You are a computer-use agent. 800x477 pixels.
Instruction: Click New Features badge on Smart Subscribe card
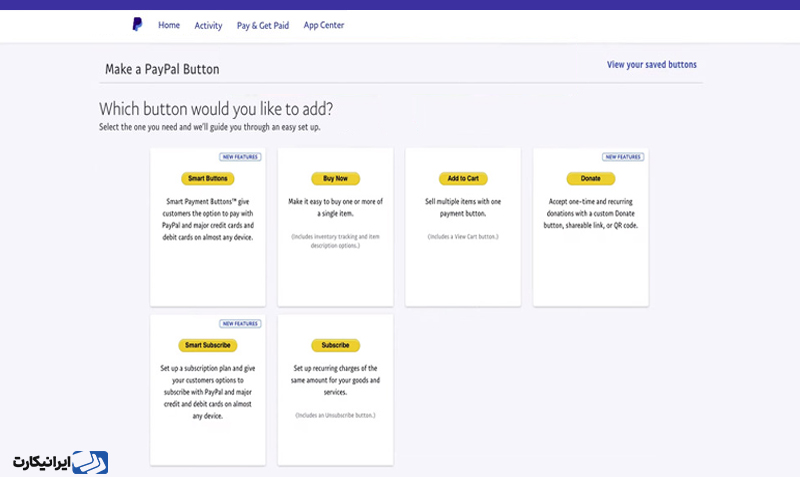click(240, 324)
